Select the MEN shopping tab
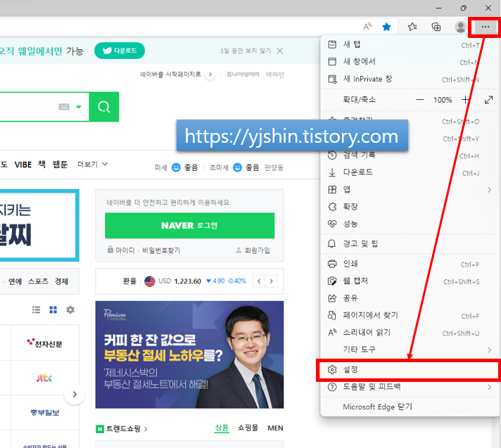Screen dimensions: 501x448 pos(275,428)
